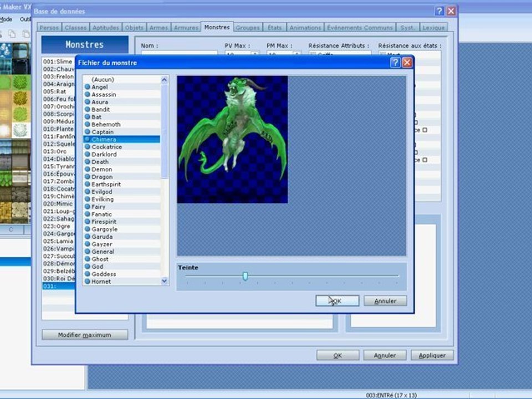Click the Modifier maximum button
Screen dimensions: 532x399
(85, 335)
